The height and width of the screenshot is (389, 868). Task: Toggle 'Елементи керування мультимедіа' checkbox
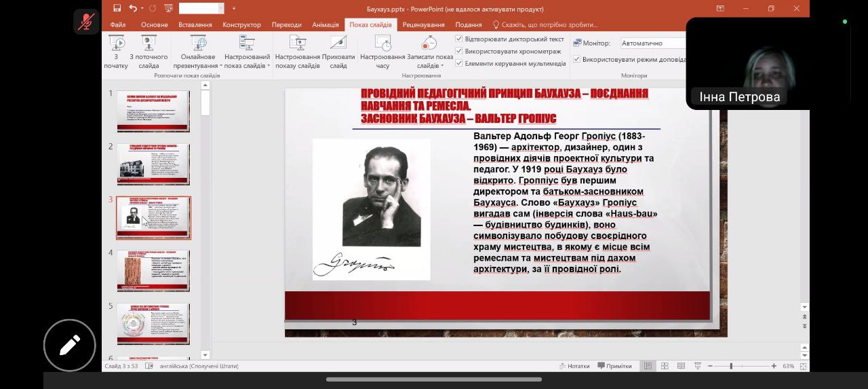[459, 63]
